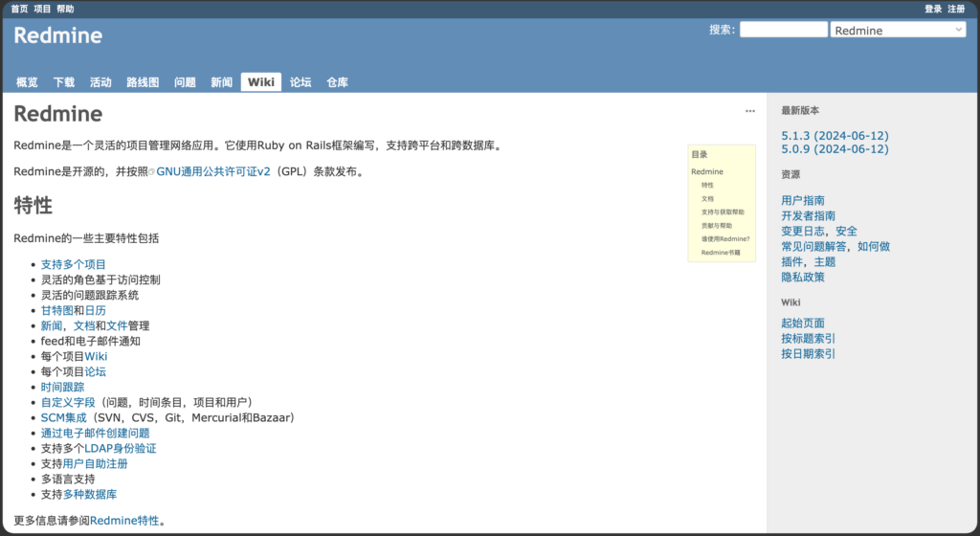Jump to Redmine in the 目录 box
This screenshot has height=536, width=980.
pos(707,171)
